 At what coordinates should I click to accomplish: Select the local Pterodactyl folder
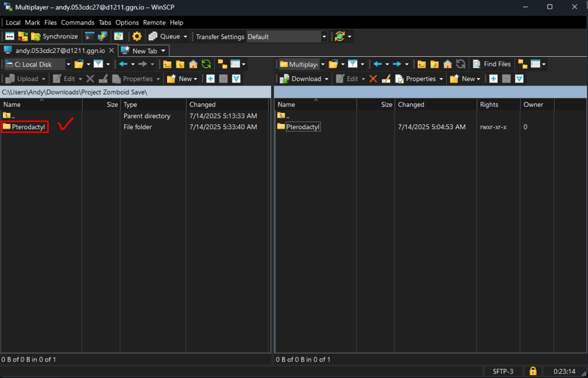coord(28,127)
